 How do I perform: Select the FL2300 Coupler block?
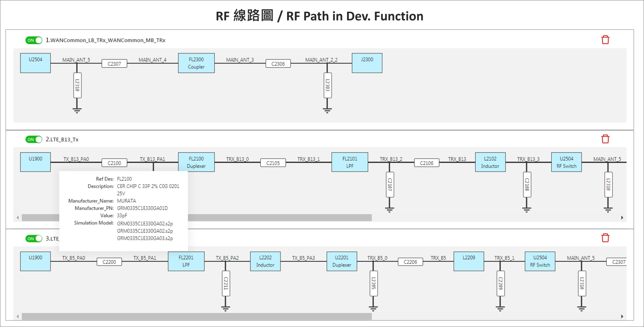pyautogui.click(x=196, y=63)
